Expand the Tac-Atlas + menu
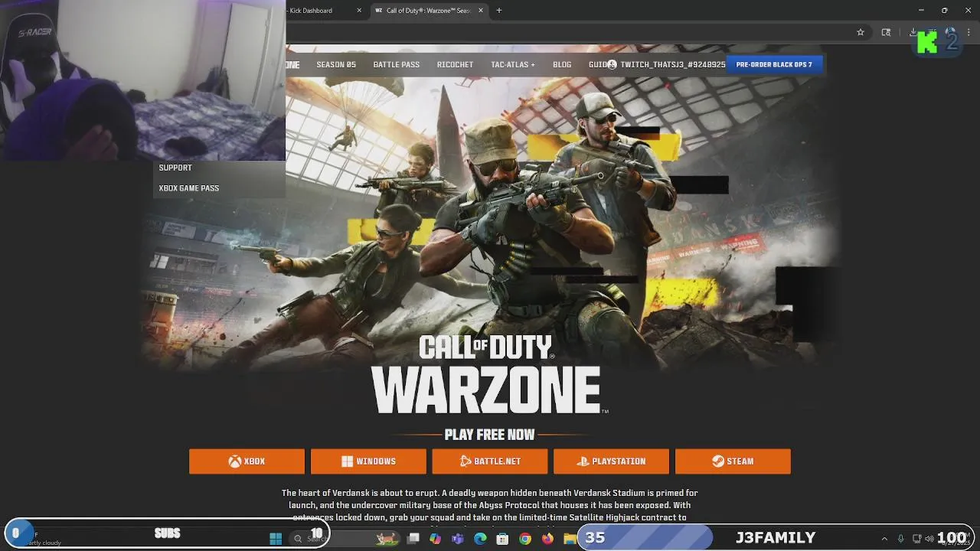The height and width of the screenshot is (551, 980). click(513, 65)
